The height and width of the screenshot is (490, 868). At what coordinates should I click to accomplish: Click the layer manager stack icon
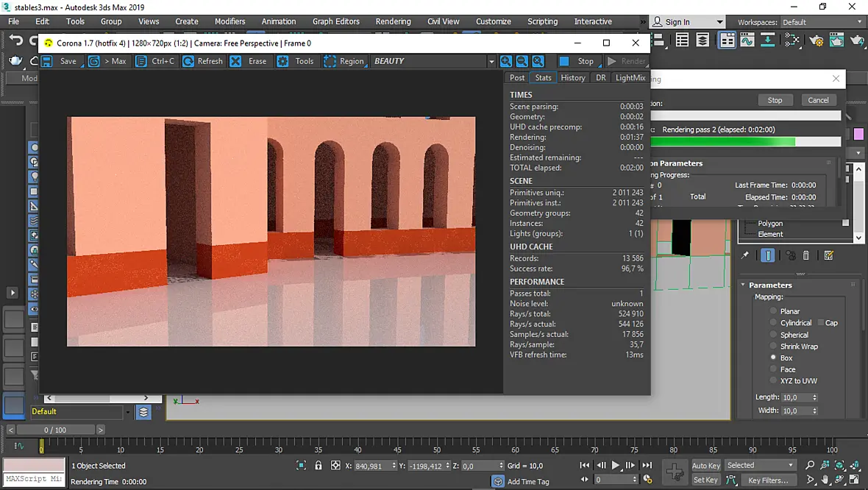pos(143,412)
